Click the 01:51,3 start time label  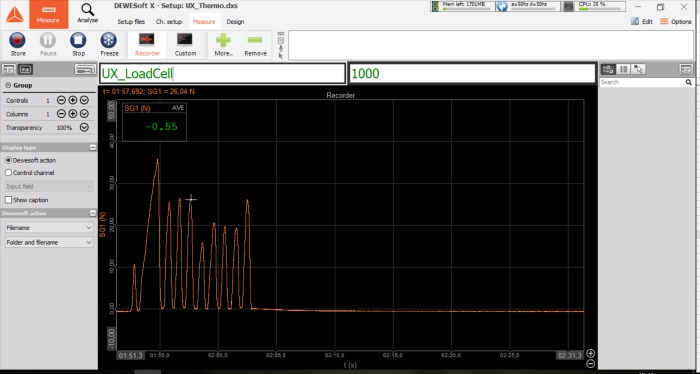pos(131,355)
